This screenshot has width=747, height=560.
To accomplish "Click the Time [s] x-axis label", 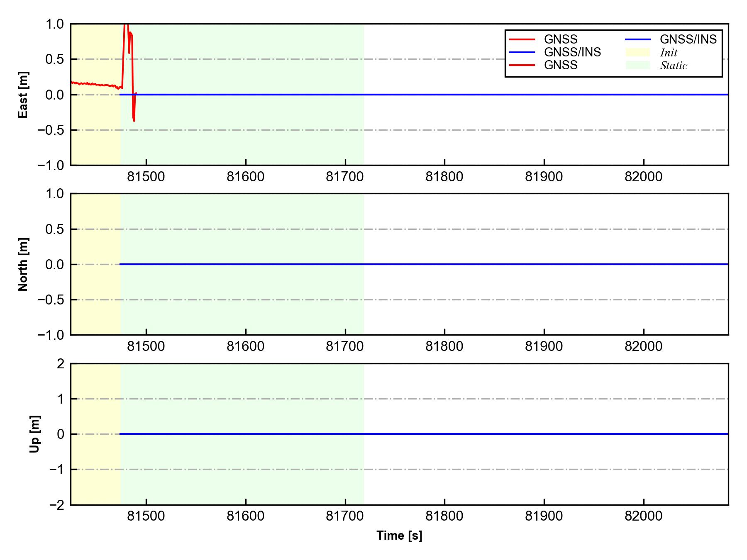I will 399,536.
